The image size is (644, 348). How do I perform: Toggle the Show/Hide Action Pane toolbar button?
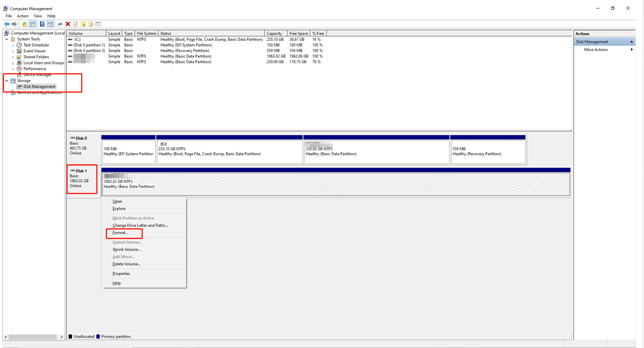pos(50,24)
